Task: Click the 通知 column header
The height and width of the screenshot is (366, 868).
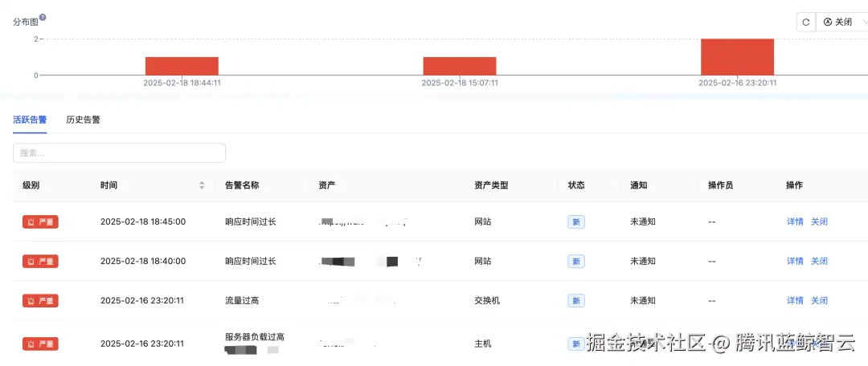Action: pyautogui.click(x=638, y=185)
